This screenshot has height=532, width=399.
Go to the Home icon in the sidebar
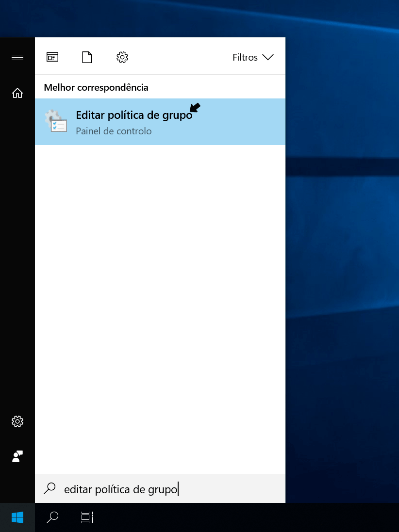point(17,93)
